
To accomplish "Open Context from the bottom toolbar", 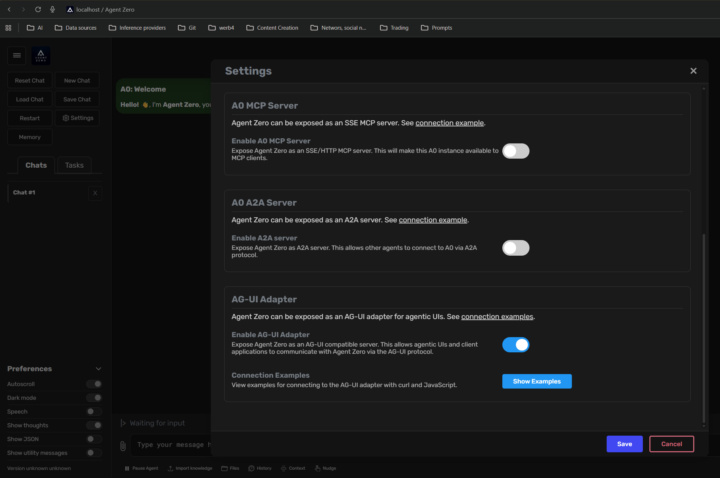I will [x=293, y=468].
